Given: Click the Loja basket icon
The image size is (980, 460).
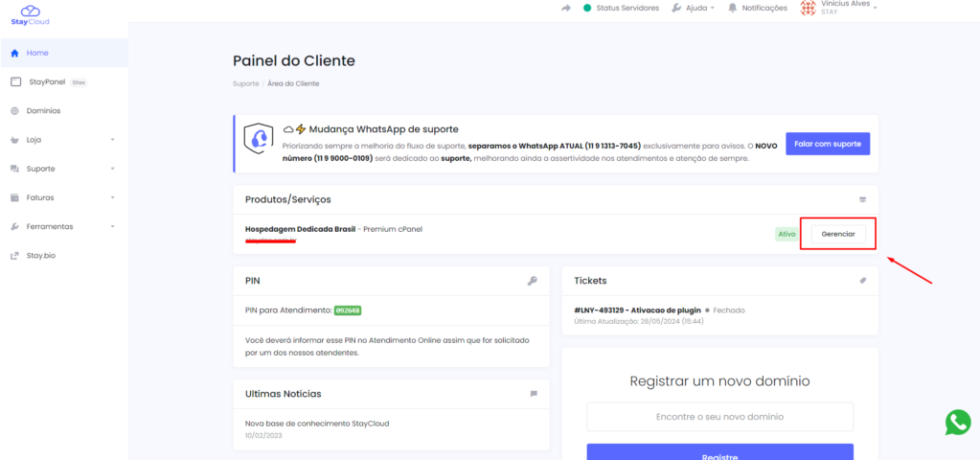Looking at the screenshot, I should coord(15,140).
